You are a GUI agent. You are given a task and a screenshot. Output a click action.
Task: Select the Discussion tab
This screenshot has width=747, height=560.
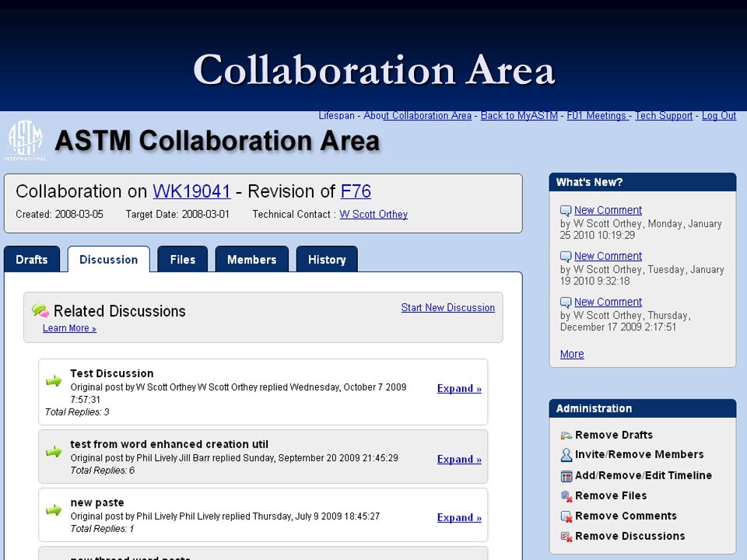click(x=109, y=260)
